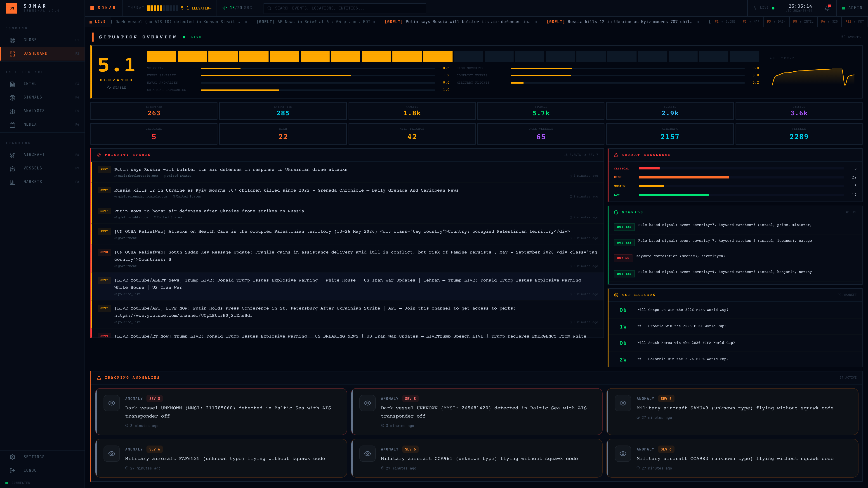Toggle eye icon on vessel MMSI 211785060 anomaly
868x488 pixels.
pyautogui.click(x=111, y=403)
